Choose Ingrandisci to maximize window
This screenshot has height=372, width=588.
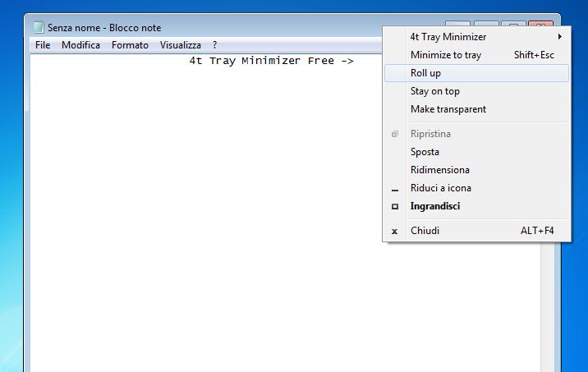click(476, 206)
